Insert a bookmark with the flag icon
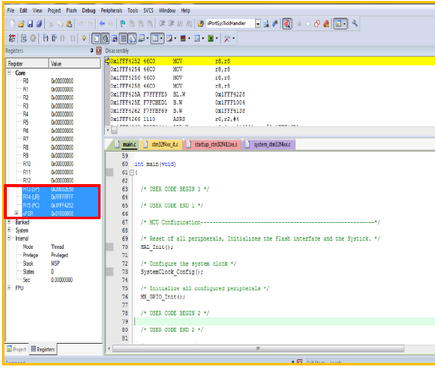The width and height of the screenshot is (435, 369). click(x=123, y=24)
